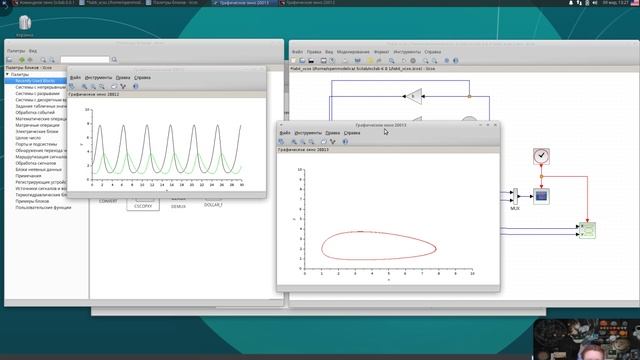
Task: Select Recently Used Blocks palette
Action: tap(35, 81)
